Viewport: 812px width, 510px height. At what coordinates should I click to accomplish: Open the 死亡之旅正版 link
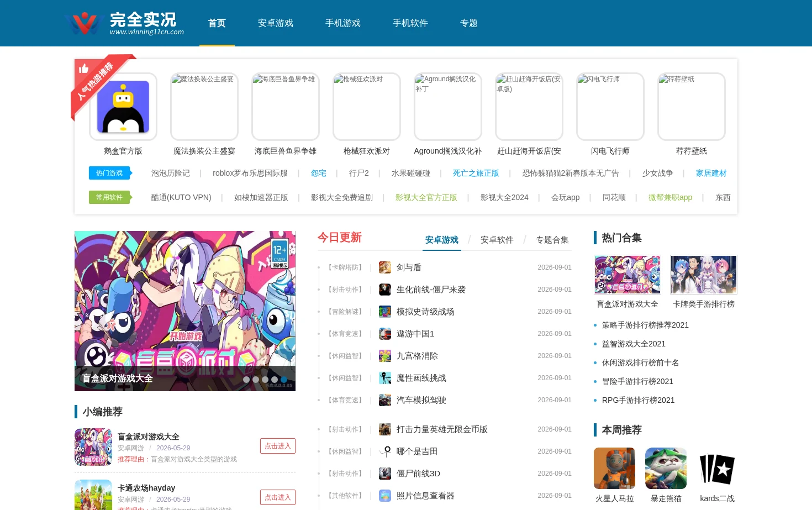point(476,173)
